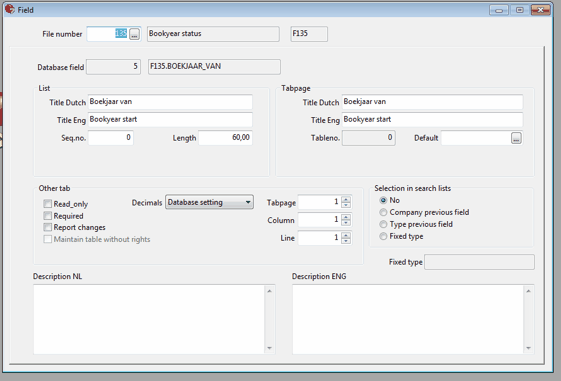Select Company previous field radio option
Image resolution: width=561 pixels, height=381 pixels.
point(383,212)
